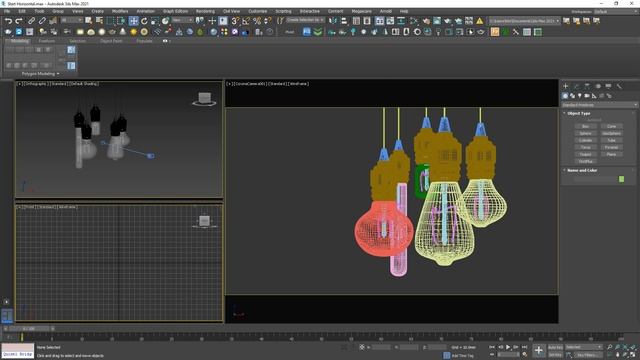
Task: Click the Sphere object type button
Action: click(586, 133)
